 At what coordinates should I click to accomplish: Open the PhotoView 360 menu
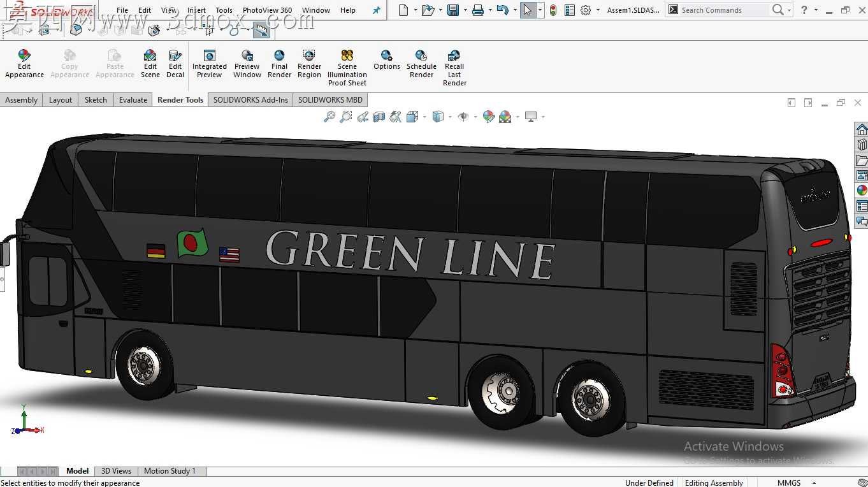pos(267,10)
